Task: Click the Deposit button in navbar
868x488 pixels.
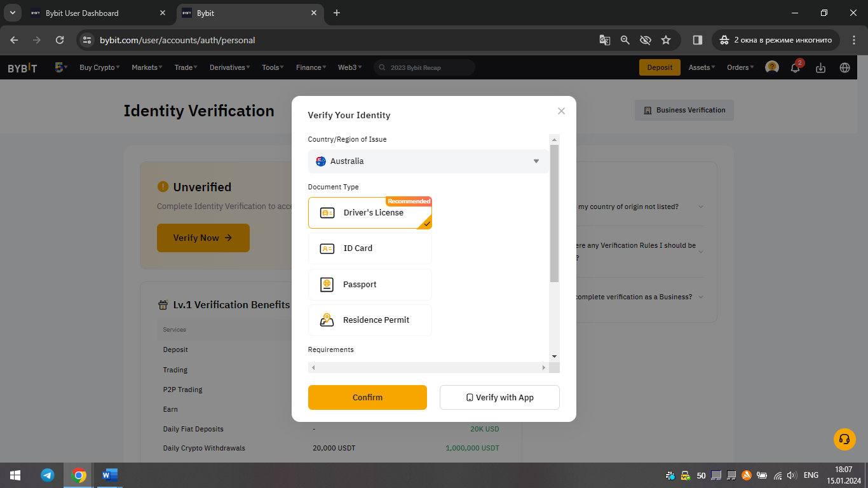Action: tap(660, 67)
